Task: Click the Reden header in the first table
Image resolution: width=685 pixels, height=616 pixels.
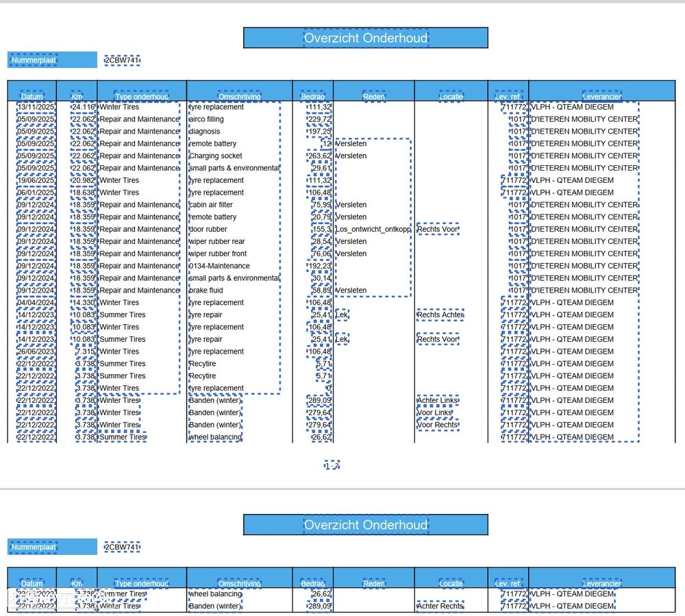Action: 374,97
